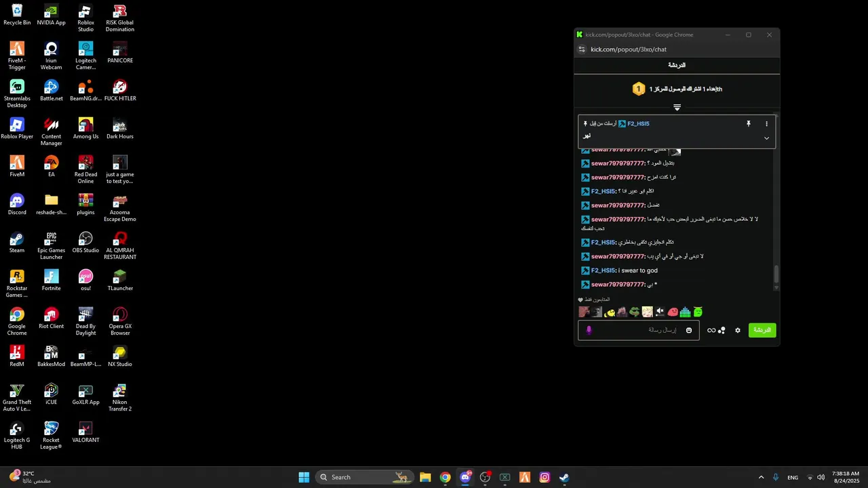The height and width of the screenshot is (488, 868).
Task: Click the gold rank 1 badge
Action: [638, 89]
